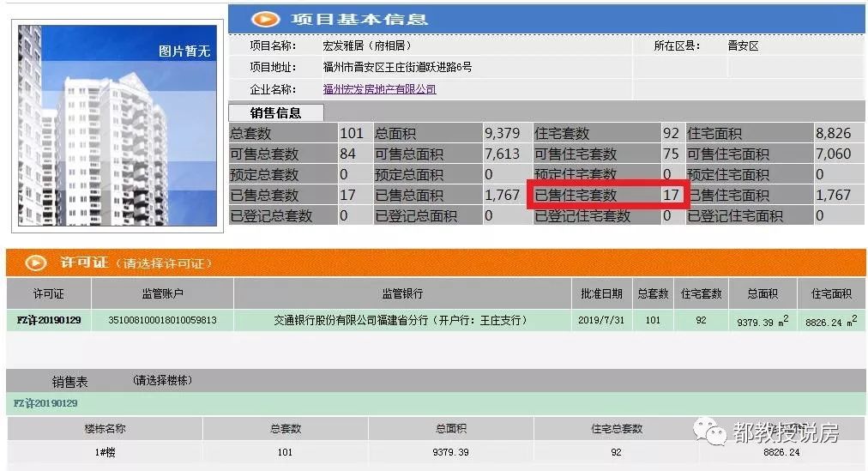Image resolution: width=868 pixels, height=471 pixels.
Task: Click the 监管账户 column header
Action: point(162,294)
